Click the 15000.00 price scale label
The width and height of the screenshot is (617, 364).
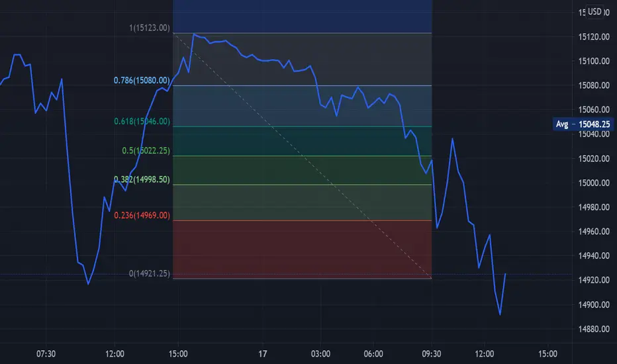pyautogui.click(x=594, y=183)
